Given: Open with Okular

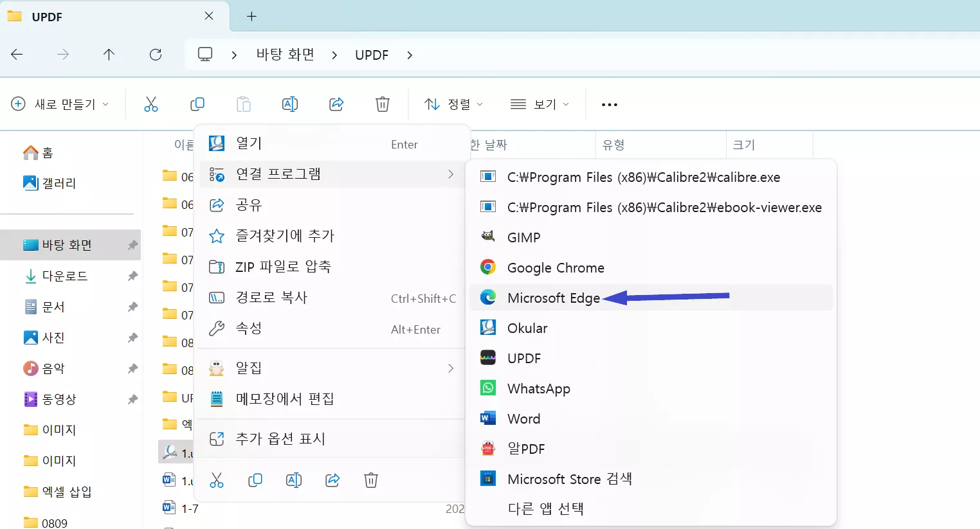Looking at the screenshot, I should (x=651, y=328).
